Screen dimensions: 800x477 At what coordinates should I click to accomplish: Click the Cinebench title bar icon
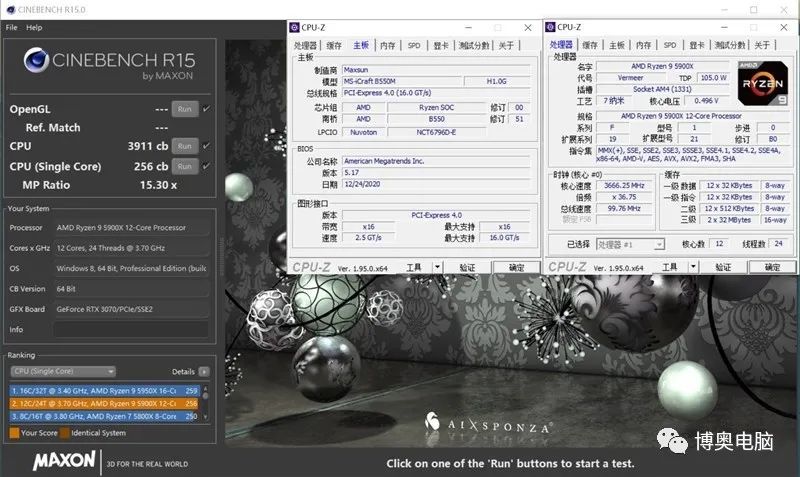pyautogui.click(x=11, y=10)
